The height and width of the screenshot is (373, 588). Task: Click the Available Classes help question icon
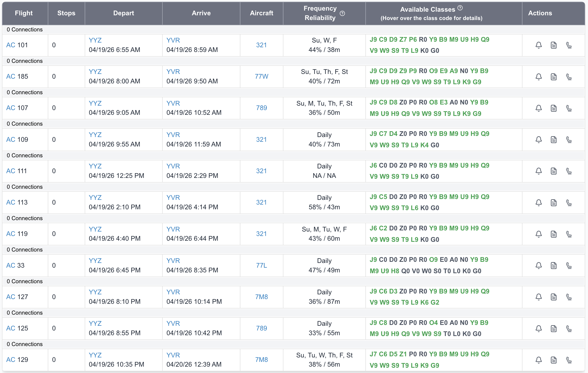[460, 8]
